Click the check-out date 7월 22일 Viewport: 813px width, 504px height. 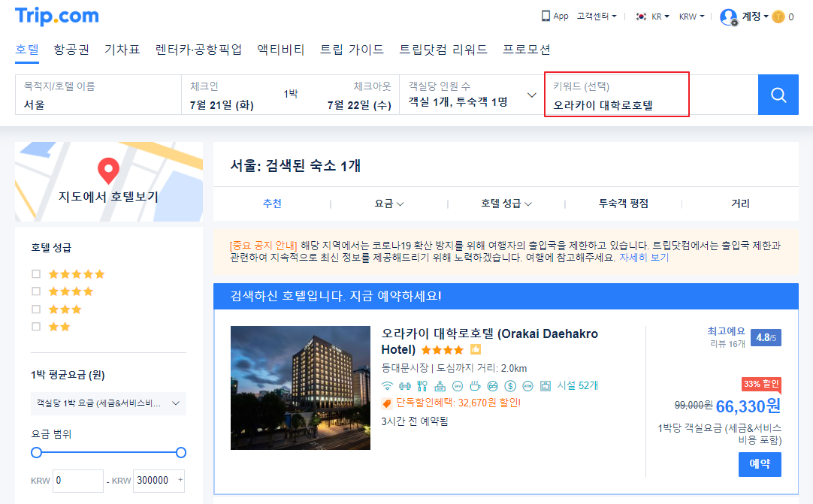pos(359,105)
